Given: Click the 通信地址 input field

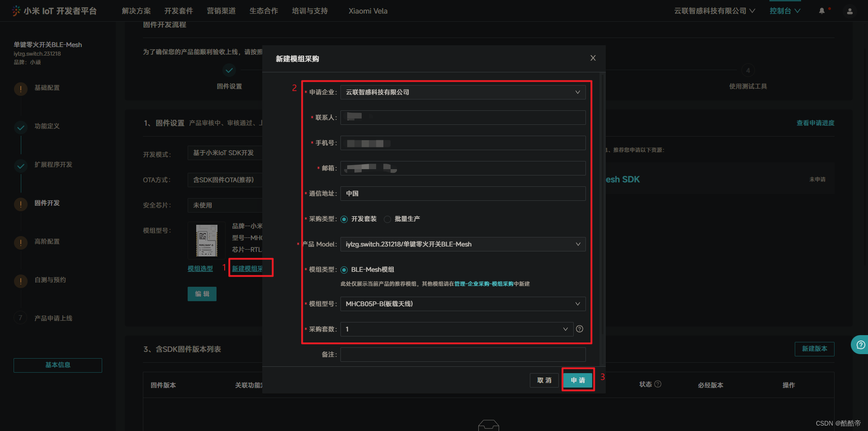Looking at the screenshot, I should click(463, 194).
